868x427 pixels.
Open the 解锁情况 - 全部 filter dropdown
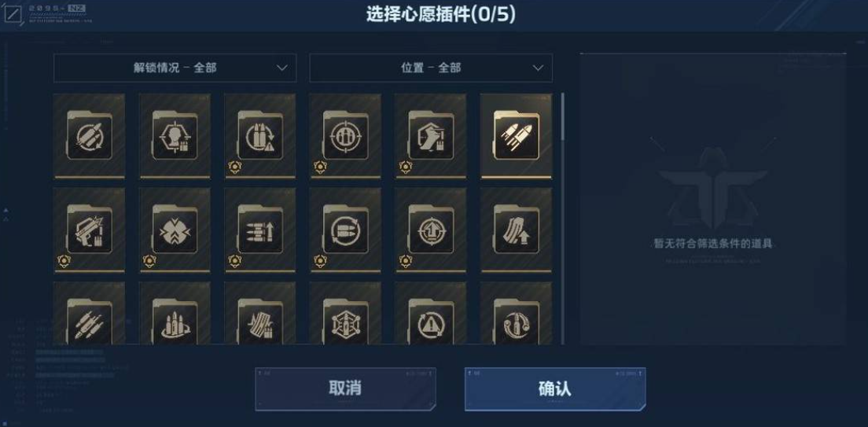(175, 68)
